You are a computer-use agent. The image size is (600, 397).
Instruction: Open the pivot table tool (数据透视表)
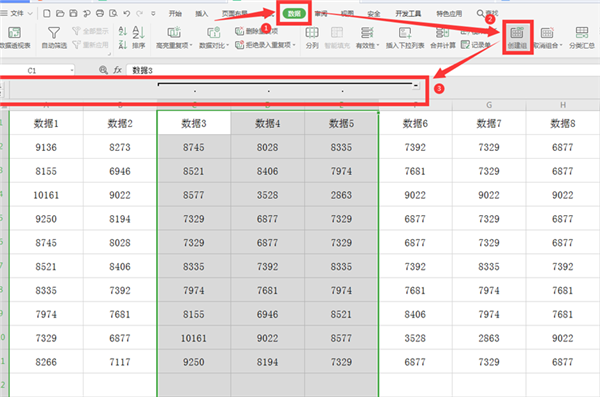[x=15, y=38]
